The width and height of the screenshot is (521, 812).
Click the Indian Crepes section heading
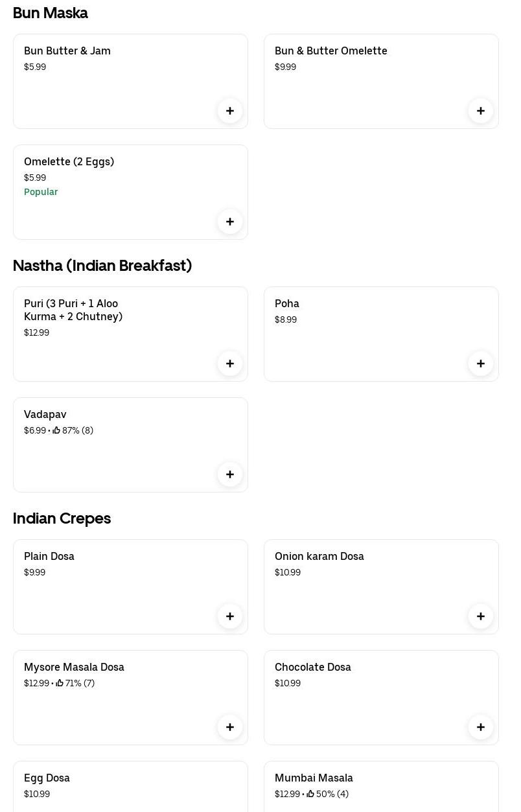(x=62, y=518)
